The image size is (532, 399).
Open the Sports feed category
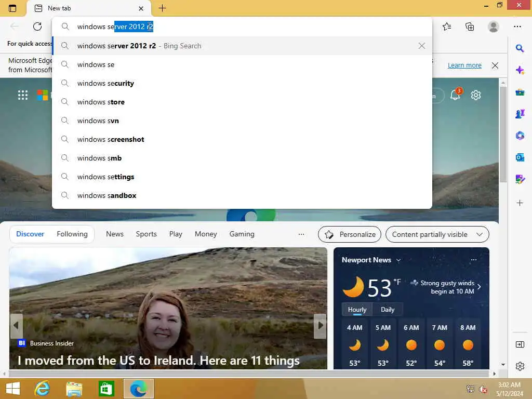146,234
